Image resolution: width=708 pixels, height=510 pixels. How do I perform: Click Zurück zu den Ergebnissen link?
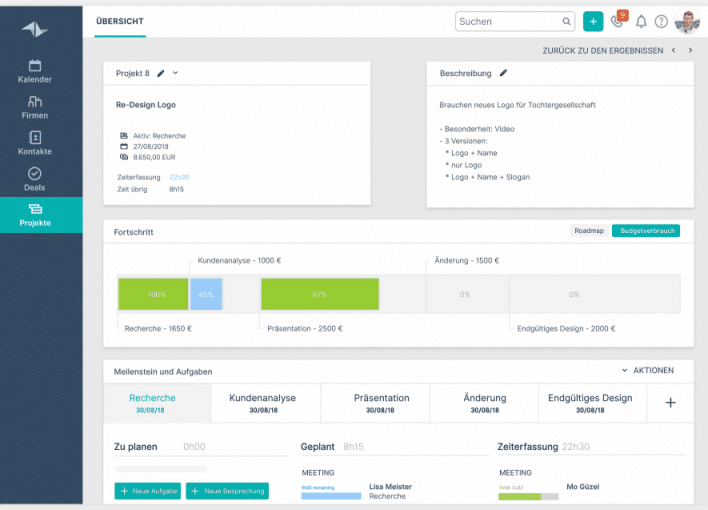coord(603,50)
